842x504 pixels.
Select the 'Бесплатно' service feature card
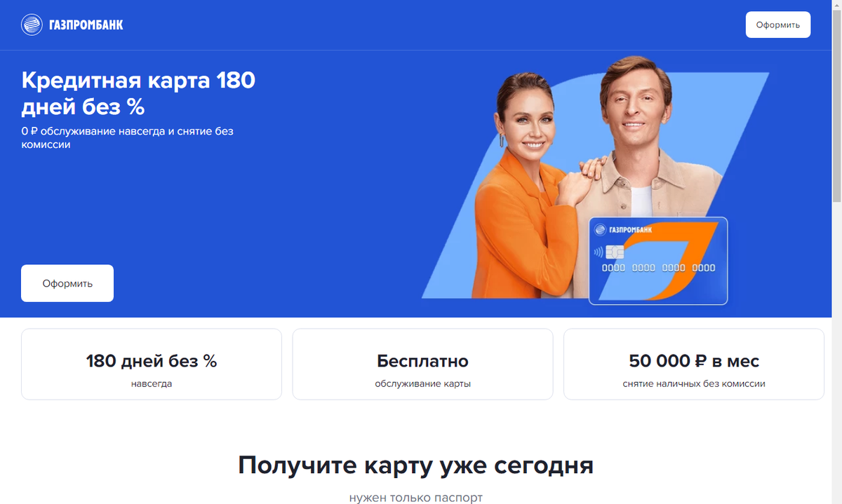422,365
